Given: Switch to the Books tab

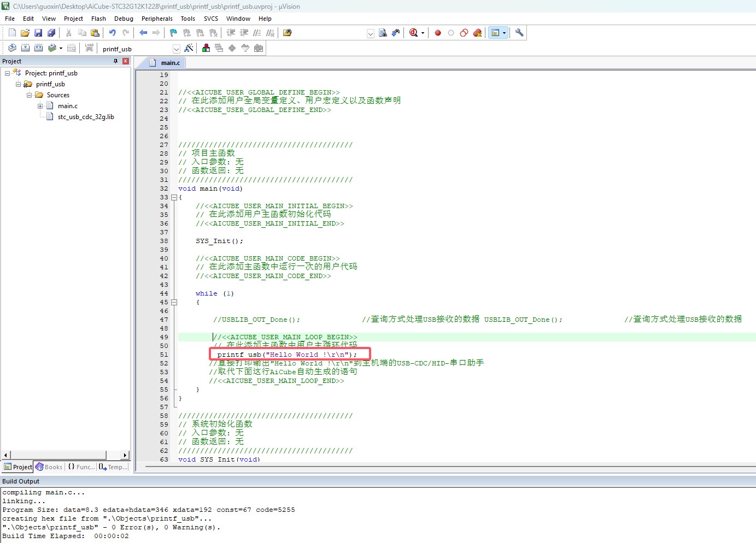Looking at the screenshot, I should click(x=49, y=467).
